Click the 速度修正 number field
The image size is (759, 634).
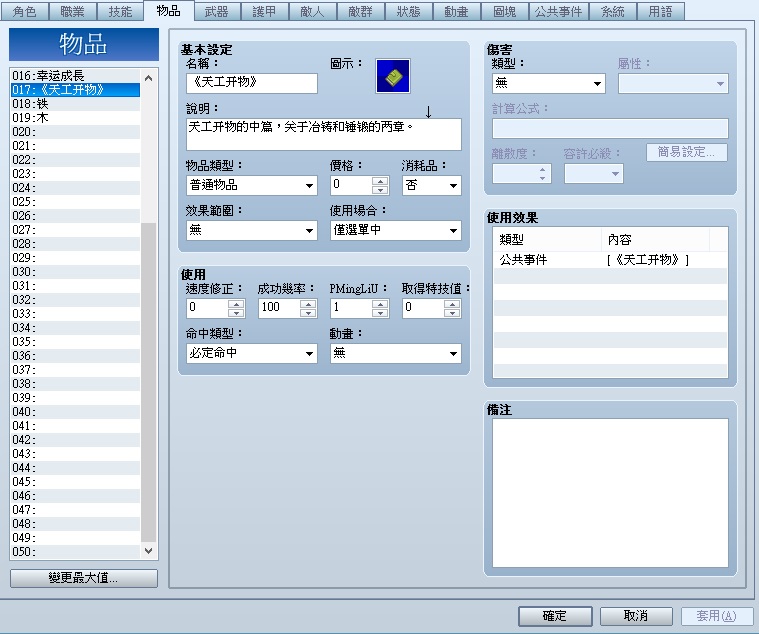click(208, 308)
